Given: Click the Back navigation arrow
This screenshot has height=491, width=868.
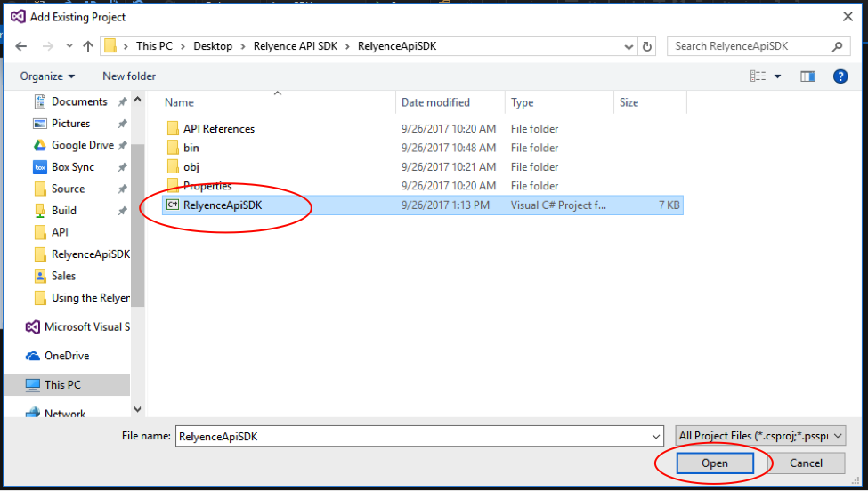Looking at the screenshot, I should click(21, 46).
